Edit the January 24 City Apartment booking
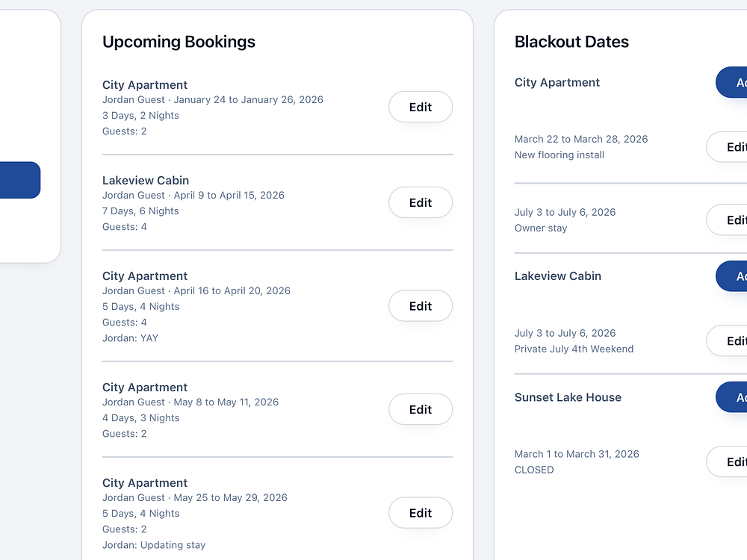Screen dimensions: 747x560 tap(420, 107)
